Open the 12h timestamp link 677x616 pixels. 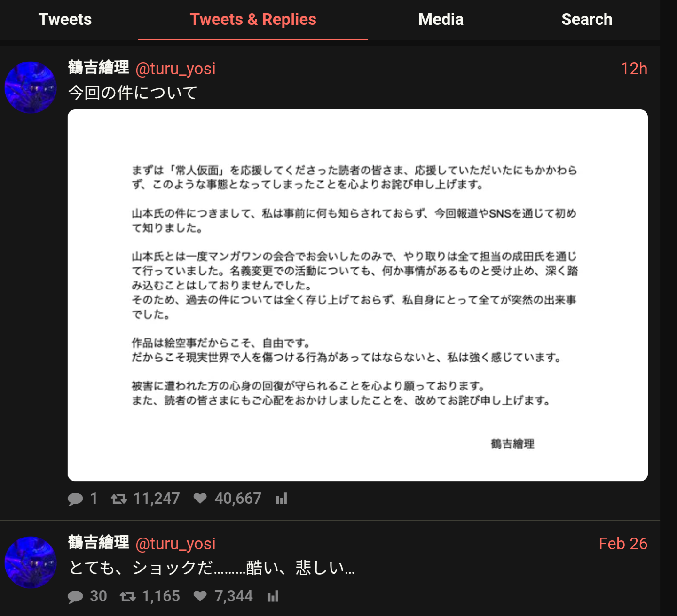(634, 69)
